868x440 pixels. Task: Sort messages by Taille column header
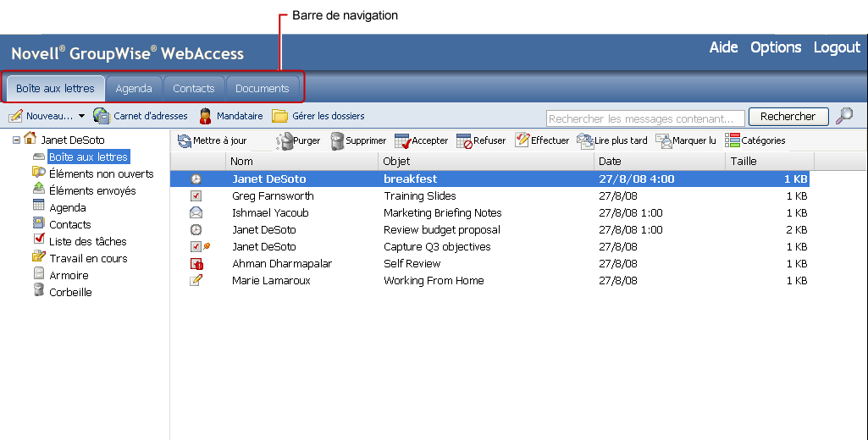pos(770,161)
